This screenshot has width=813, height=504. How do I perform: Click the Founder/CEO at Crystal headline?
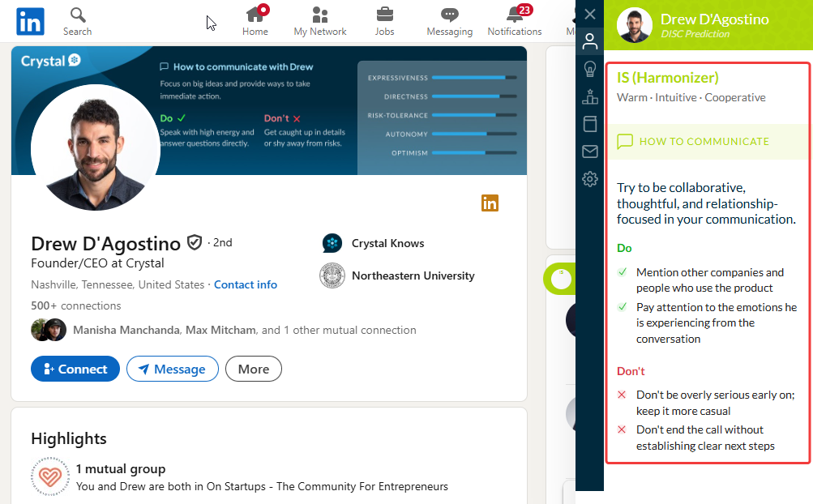coord(97,263)
